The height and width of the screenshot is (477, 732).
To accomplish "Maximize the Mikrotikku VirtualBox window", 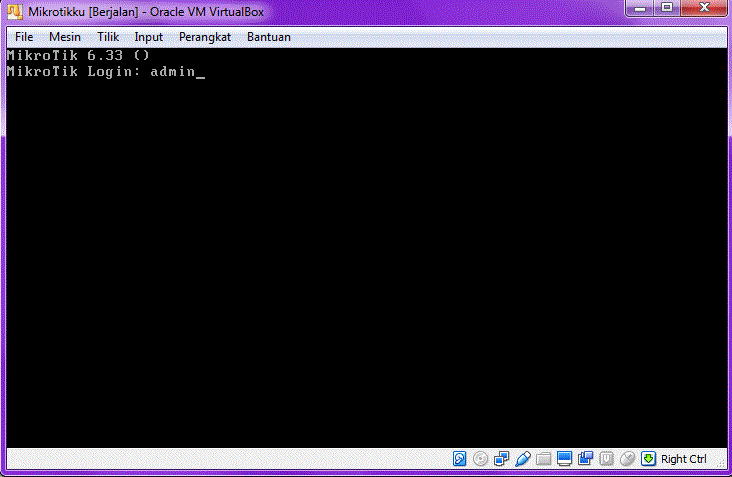I will (x=667, y=8).
